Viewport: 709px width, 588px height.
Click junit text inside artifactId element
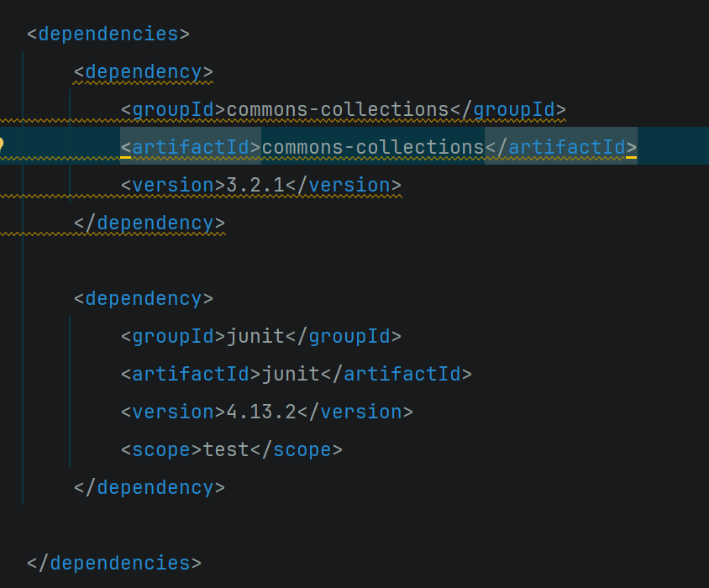click(291, 375)
